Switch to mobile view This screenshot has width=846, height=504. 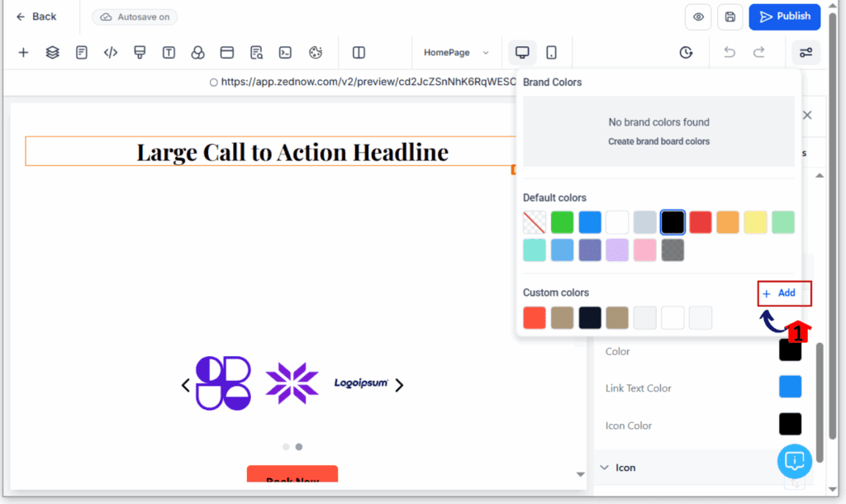click(551, 52)
